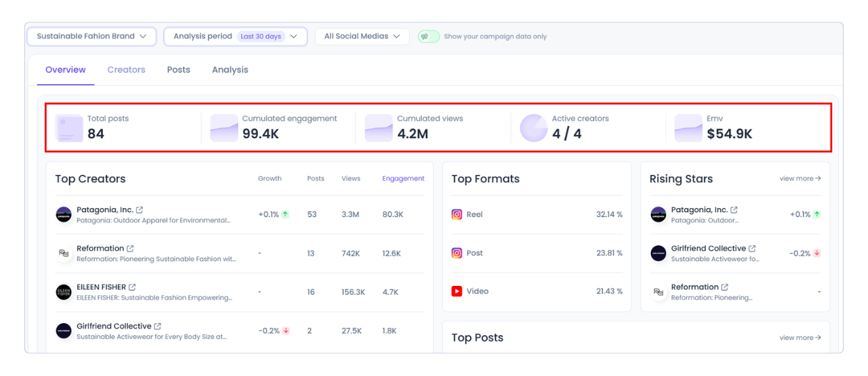Click the Cumulated engagement chart icon
Viewport: 868px width, 376px height.
pos(224,128)
